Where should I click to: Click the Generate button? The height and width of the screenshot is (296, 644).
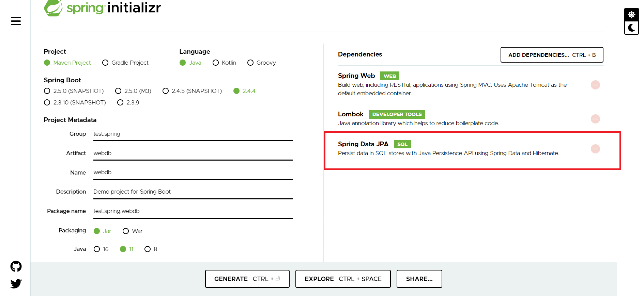coord(247,279)
